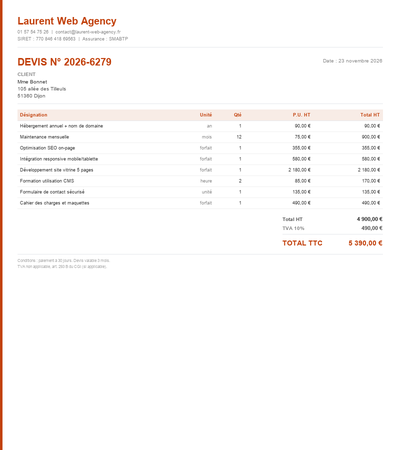
Task: Click the 'Optimisation SEO on-page' row label
Action: [x=47, y=148]
